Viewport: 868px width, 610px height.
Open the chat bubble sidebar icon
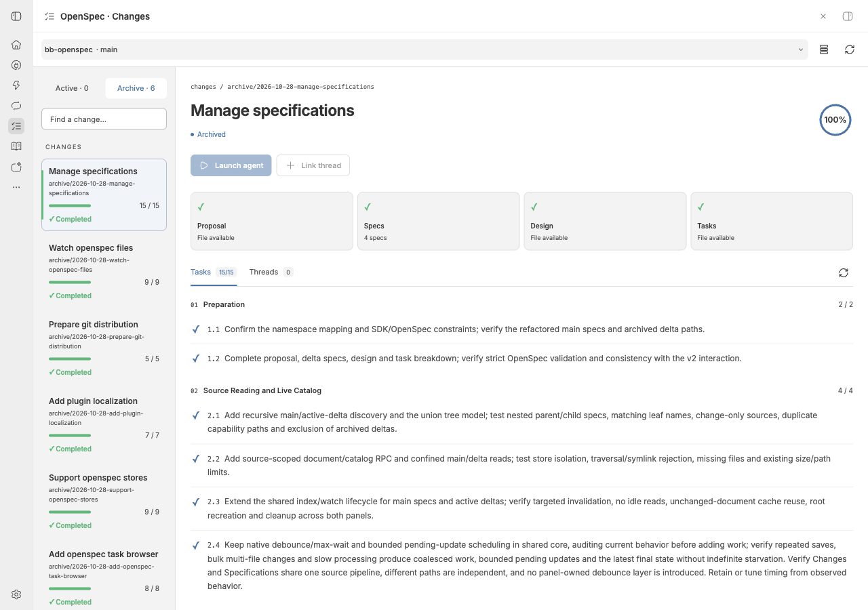click(16, 106)
